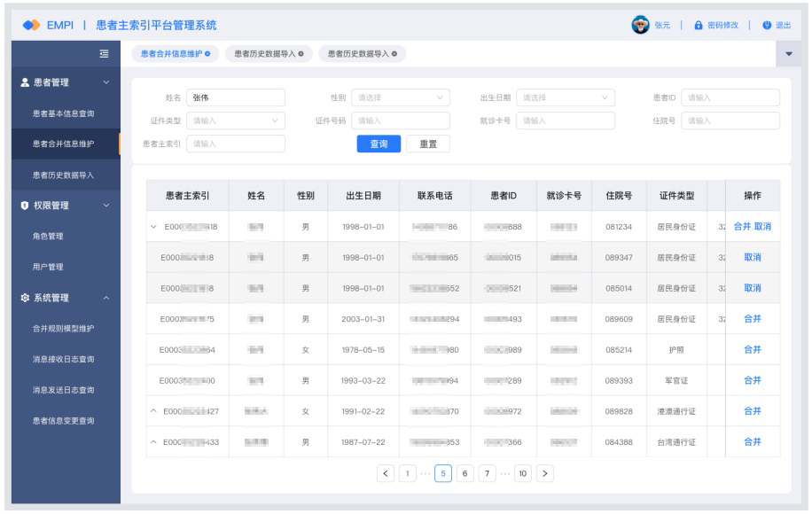Viewport: 812px width, 514px height.
Task: Open 角色管理 in the sidebar
Action: [x=48, y=236]
